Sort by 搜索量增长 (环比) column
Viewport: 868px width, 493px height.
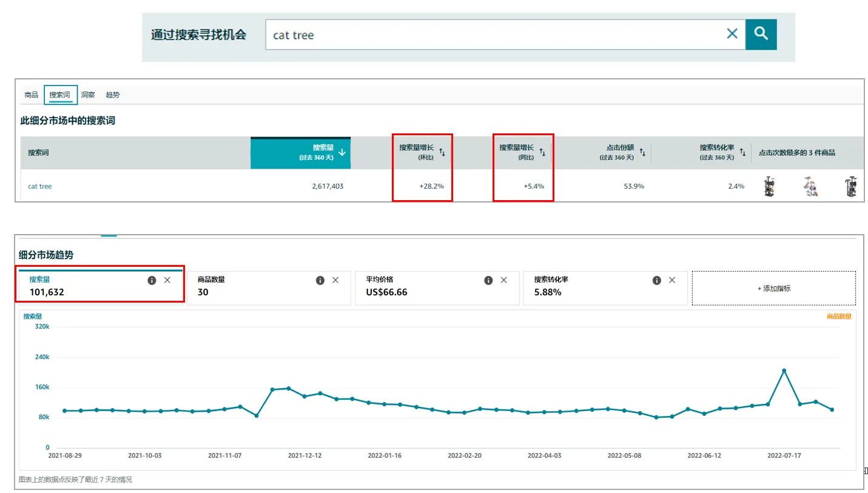(x=442, y=152)
